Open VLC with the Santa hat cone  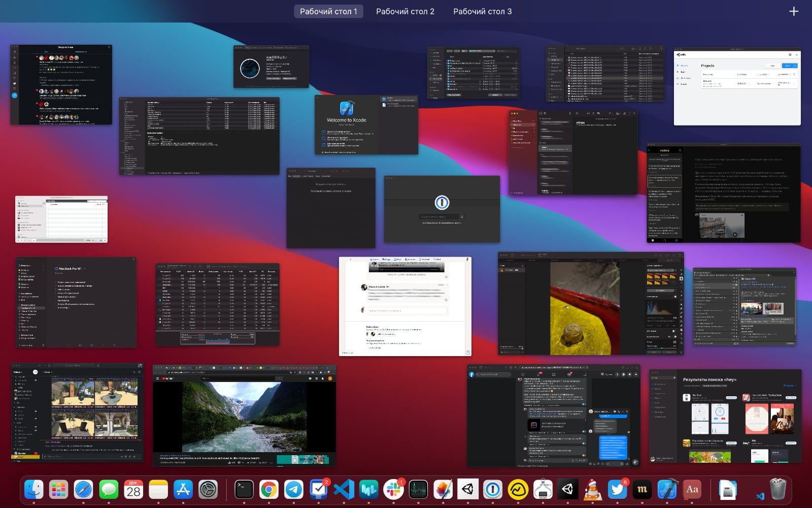(x=592, y=490)
